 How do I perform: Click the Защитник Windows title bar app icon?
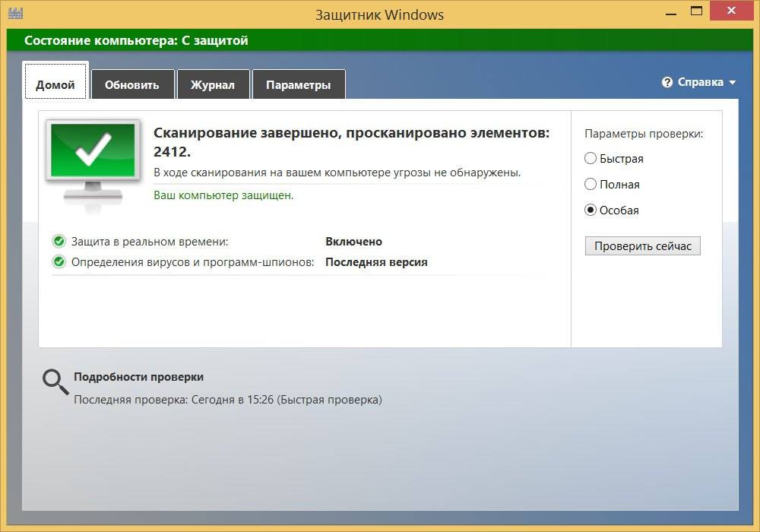[x=14, y=11]
